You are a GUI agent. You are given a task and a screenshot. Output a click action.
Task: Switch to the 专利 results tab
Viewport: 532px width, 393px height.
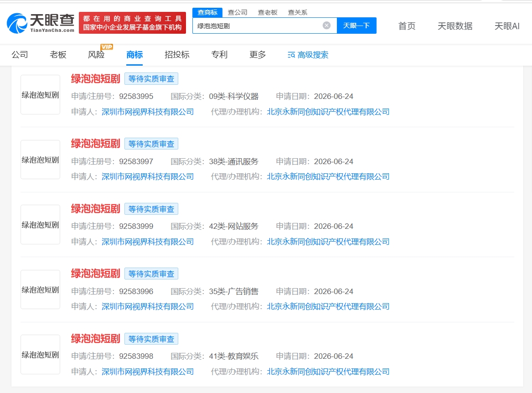point(220,55)
